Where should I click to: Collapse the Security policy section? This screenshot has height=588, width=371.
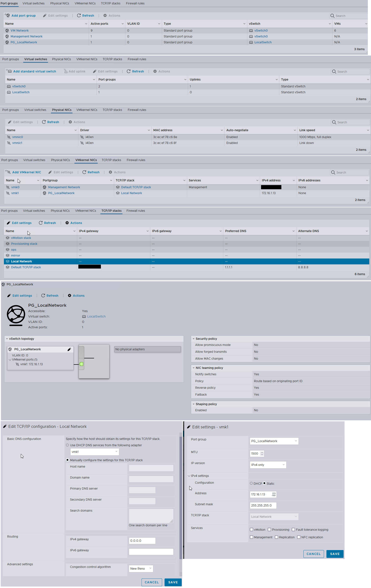(193, 339)
